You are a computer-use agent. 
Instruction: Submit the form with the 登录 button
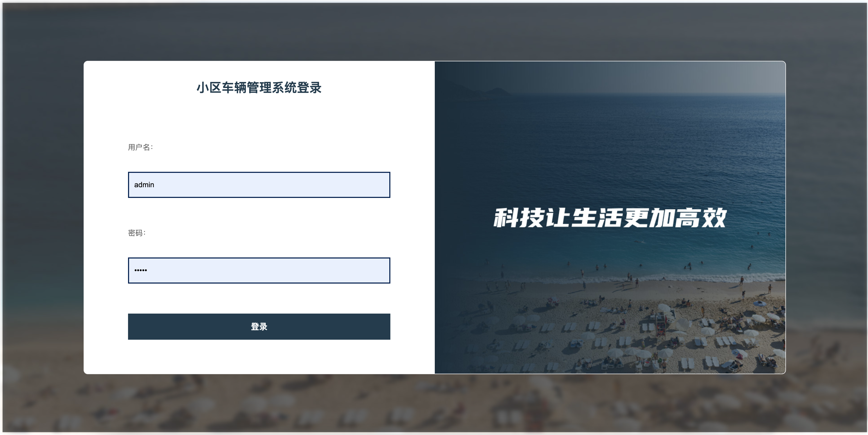pyautogui.click(x=259, y=327)
